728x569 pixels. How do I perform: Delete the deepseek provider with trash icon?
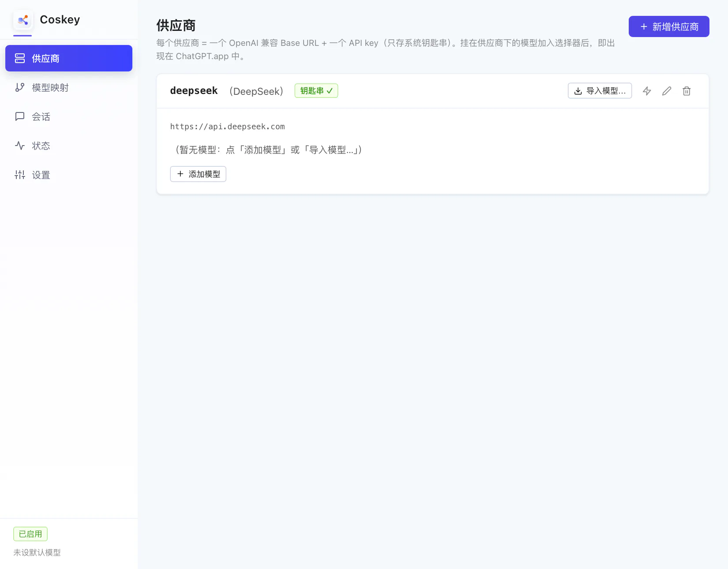[687, 91]
